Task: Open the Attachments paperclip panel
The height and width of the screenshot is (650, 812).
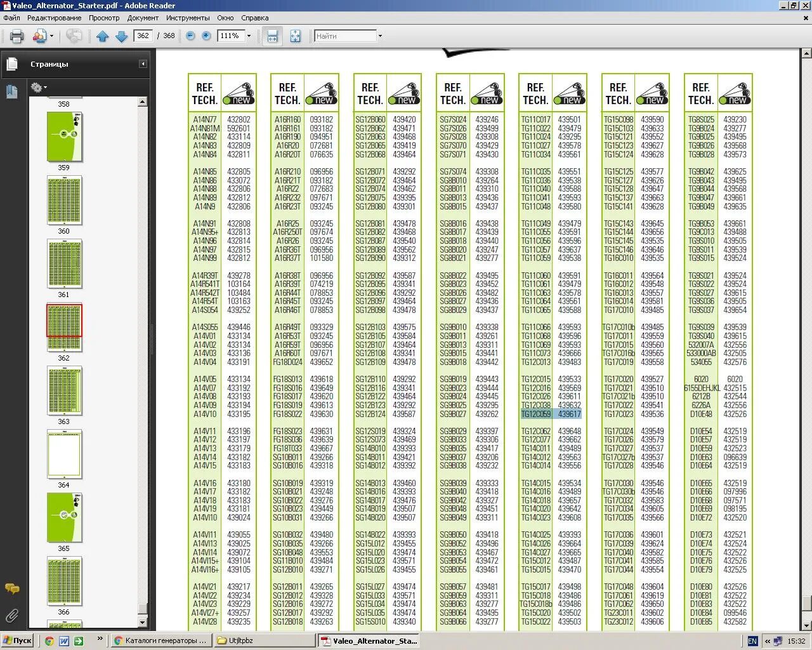Action: [11, 615]
